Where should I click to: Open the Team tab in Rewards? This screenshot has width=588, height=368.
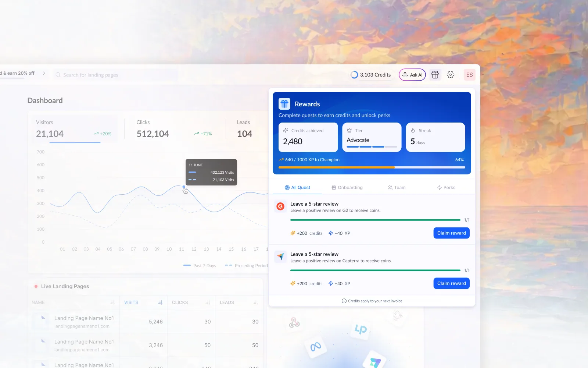(397, 187)
